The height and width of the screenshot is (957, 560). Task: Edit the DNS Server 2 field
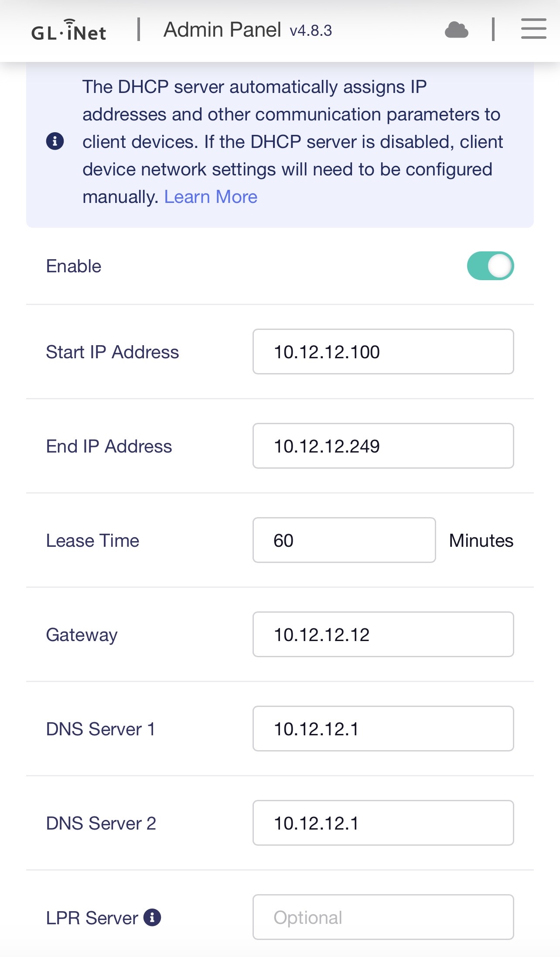tap(383, 823)
